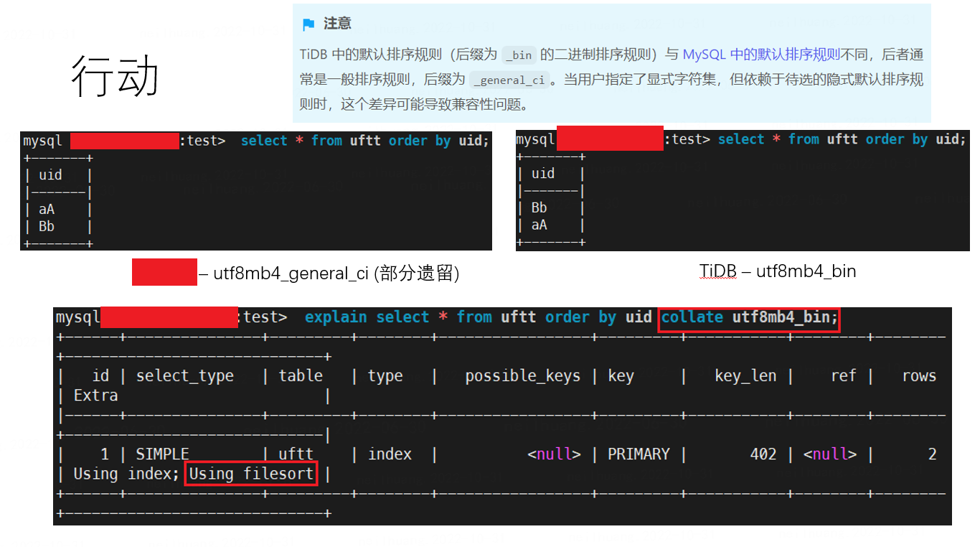Click the "aA" row in the utf8mb4_general_ci terminal
This screenshot has height=547, width=980.
(47, 210)
